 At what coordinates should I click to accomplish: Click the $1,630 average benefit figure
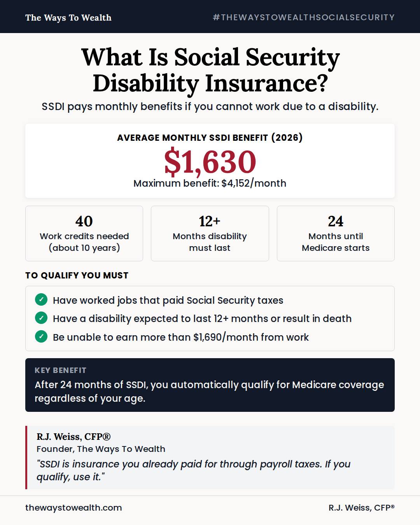pyautogui.click(x=210, y=161)
